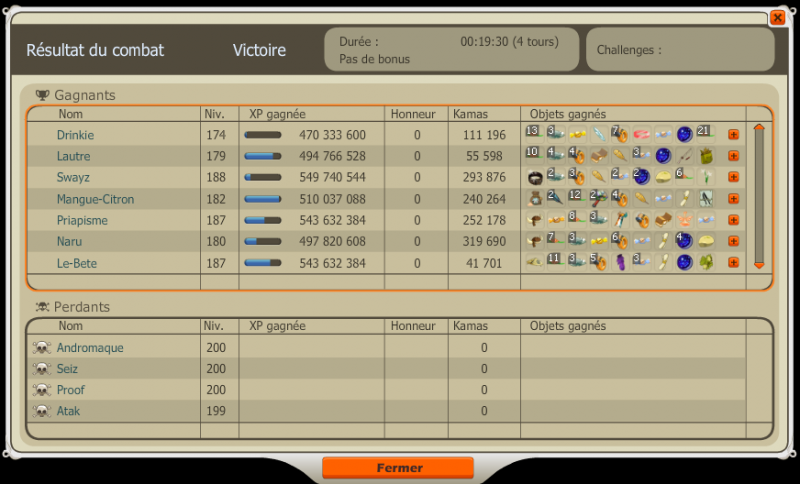The width and height of the screenshot is (800, 484).
Task: Click Atak's level value 199
Action: coord(216,411)
